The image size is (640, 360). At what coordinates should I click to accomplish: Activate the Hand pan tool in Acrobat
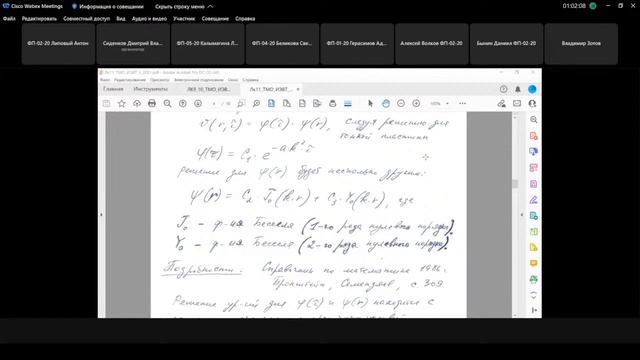pos(386,104)
